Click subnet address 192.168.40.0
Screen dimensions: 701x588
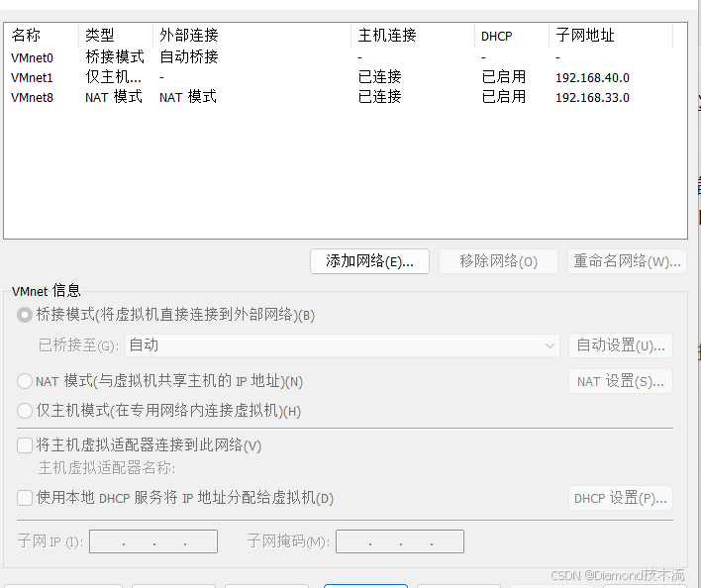coord(592,78)
